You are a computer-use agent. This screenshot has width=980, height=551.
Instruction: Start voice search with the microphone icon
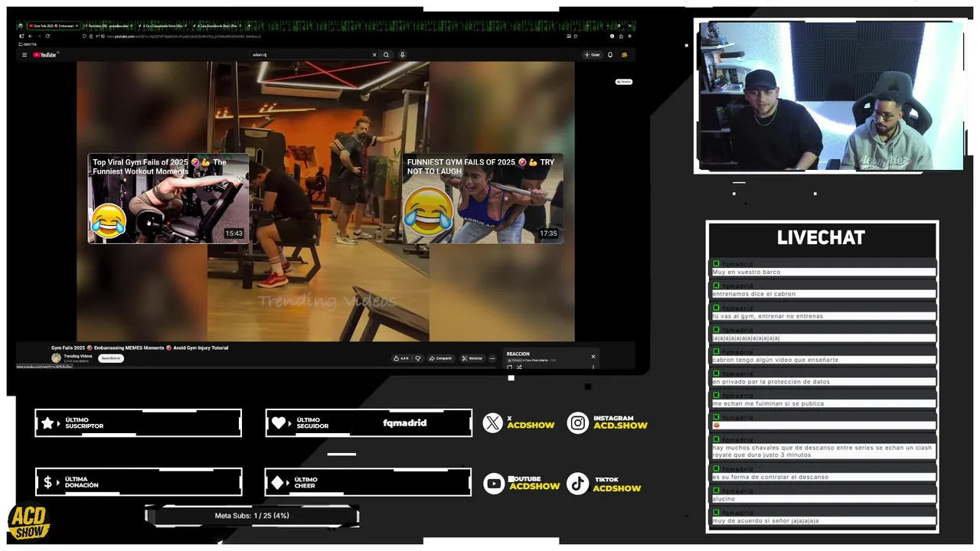[402, 55]
